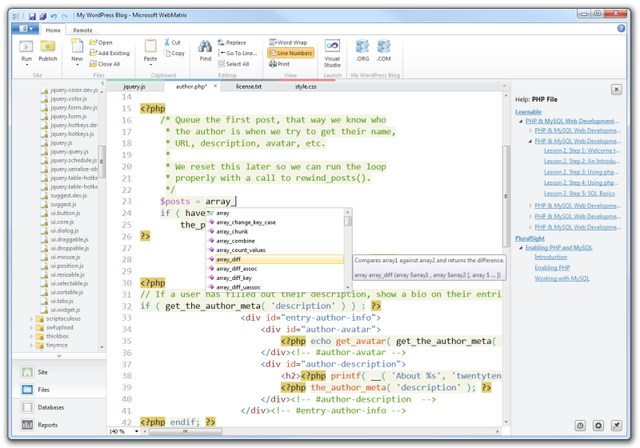This screenshot has height=448, width=640.
Task: Expand the scriptaculous folder
Action: pyautogui.click(x=31, y=319)
